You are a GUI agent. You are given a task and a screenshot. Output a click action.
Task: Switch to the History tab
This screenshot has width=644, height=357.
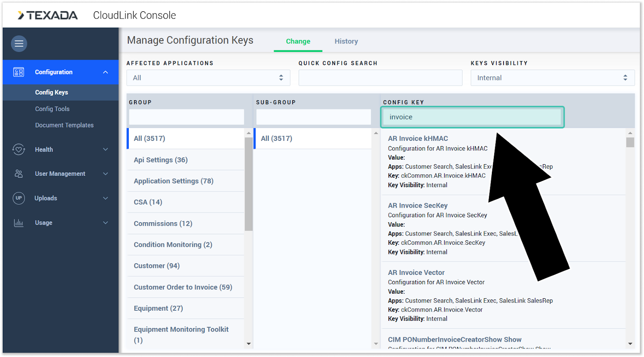coord(346,41)
